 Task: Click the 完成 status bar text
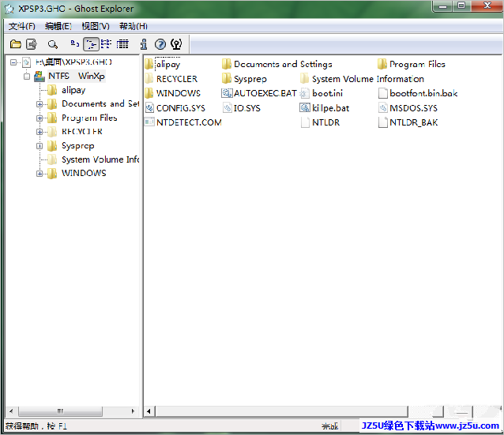click(x=329, y=426)
